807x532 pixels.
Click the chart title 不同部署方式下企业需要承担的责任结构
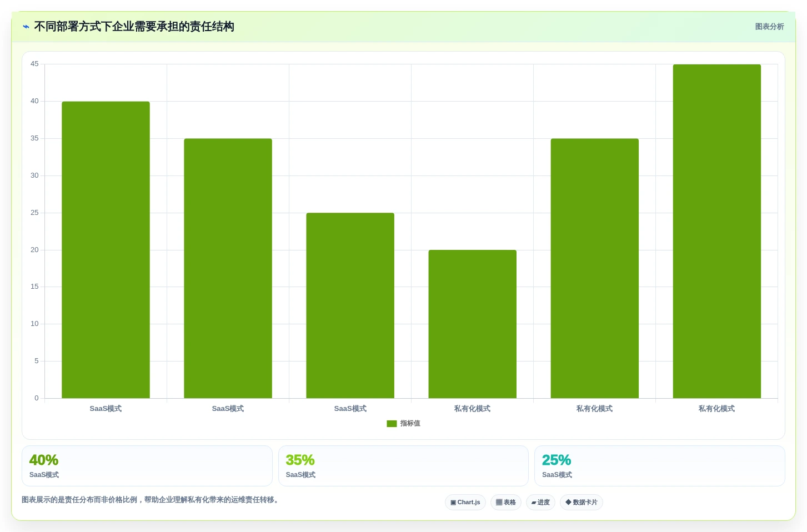pos(134,27)
